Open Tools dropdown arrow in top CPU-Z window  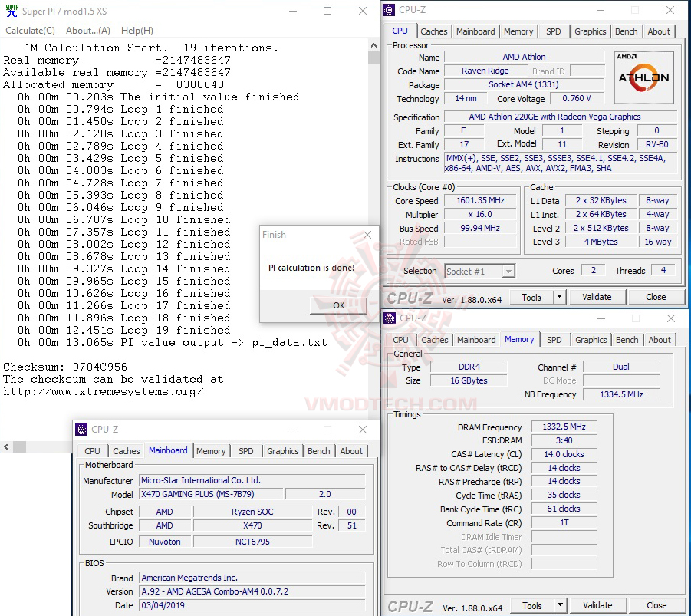(x=559, y=297)
